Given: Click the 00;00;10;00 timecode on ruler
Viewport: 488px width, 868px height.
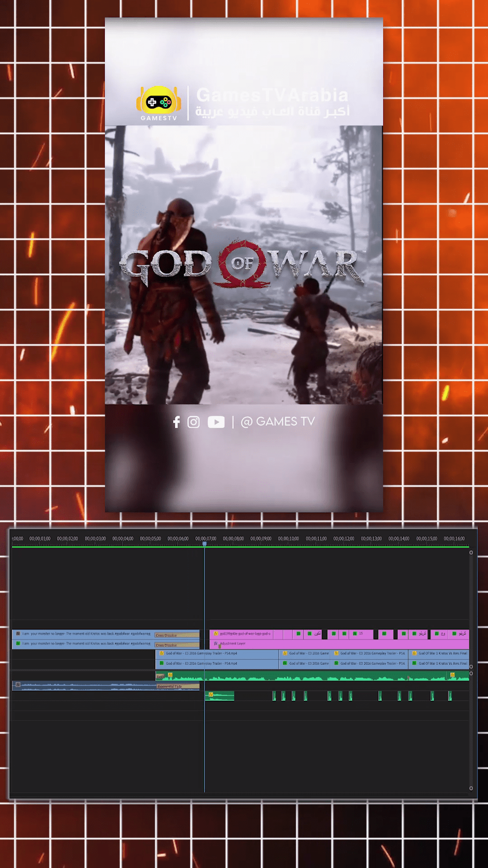Looking at the screenshot, I should [x=288, y=538].
